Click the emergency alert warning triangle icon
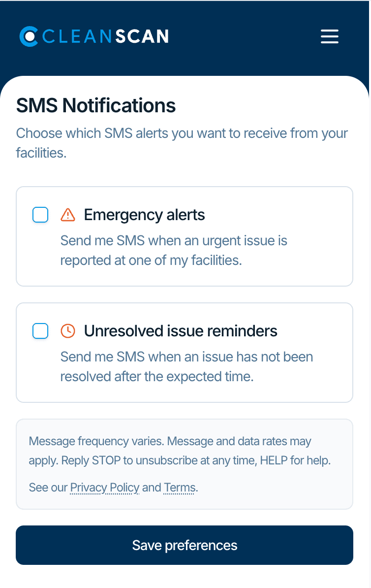 (x=68, y=214)
